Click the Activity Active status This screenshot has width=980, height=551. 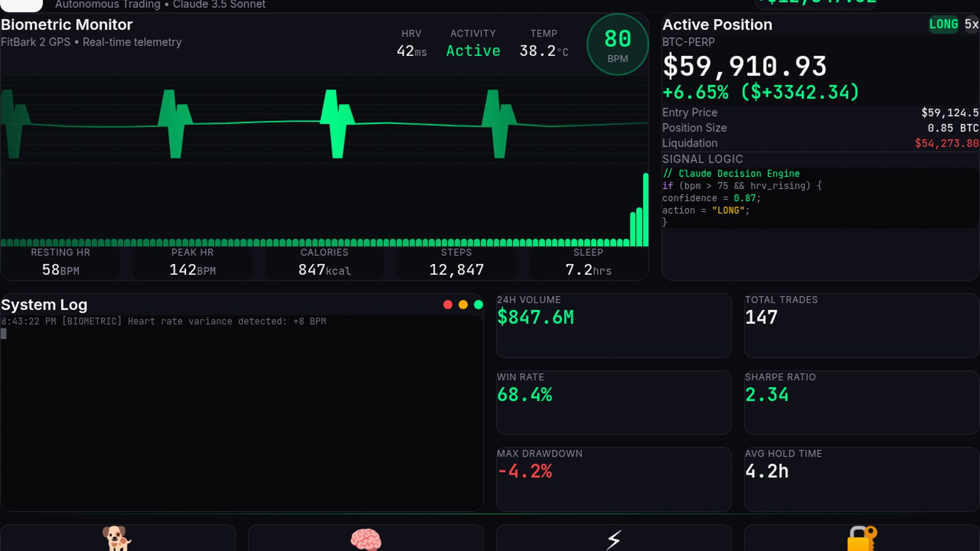pyautogui.click(x=473, y=43)
